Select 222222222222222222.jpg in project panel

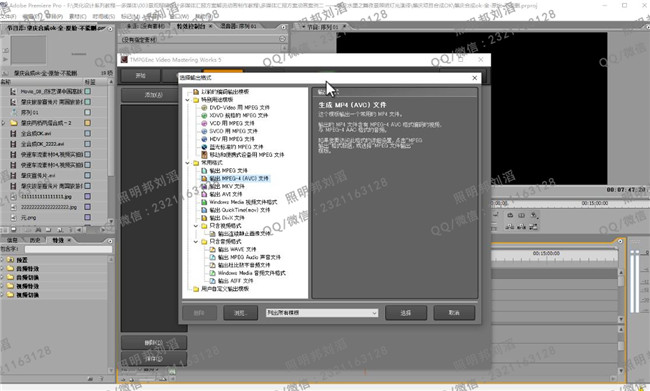pos(49,207)
